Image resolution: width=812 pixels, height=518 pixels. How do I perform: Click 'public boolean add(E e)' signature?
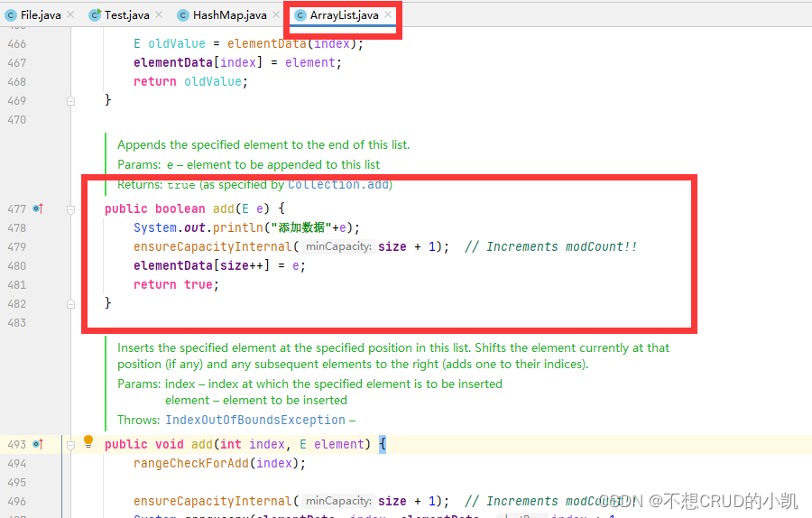(187, 208)
